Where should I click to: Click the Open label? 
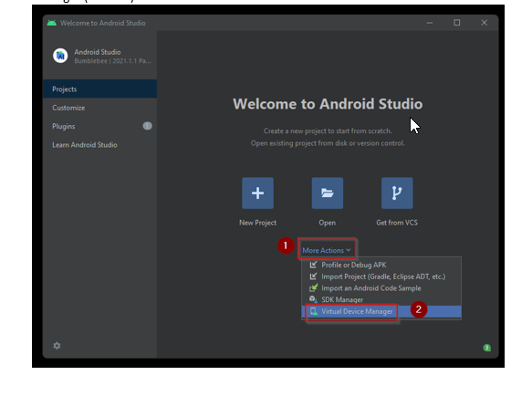(327, 223)
